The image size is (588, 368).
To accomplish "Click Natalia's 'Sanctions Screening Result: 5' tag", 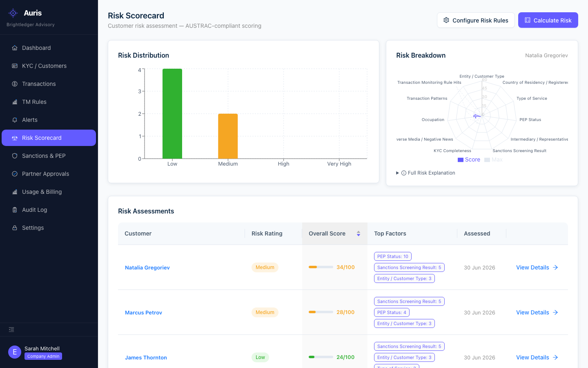I will pos(409,267).
